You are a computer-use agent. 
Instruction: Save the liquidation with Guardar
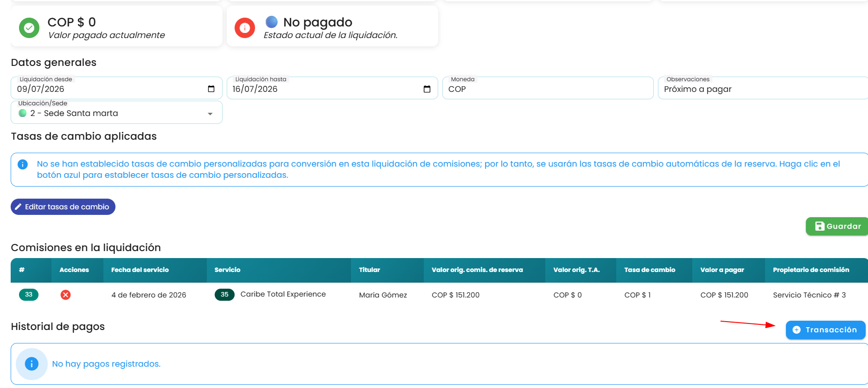coord(837,226)
